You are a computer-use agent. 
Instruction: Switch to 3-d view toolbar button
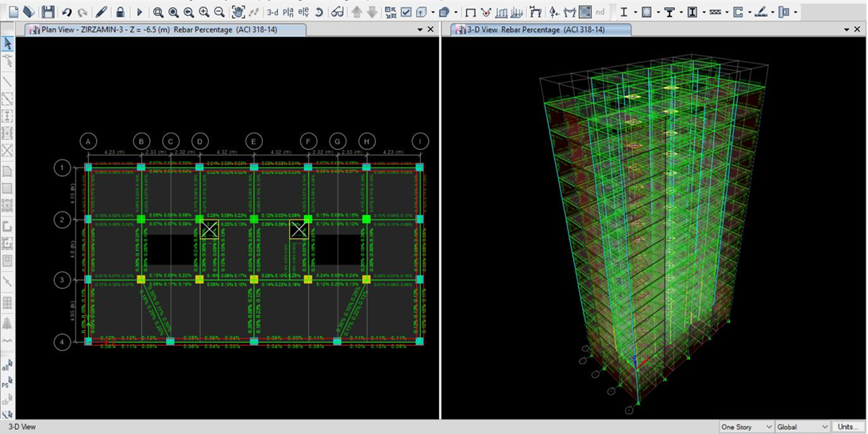point(272,12)
